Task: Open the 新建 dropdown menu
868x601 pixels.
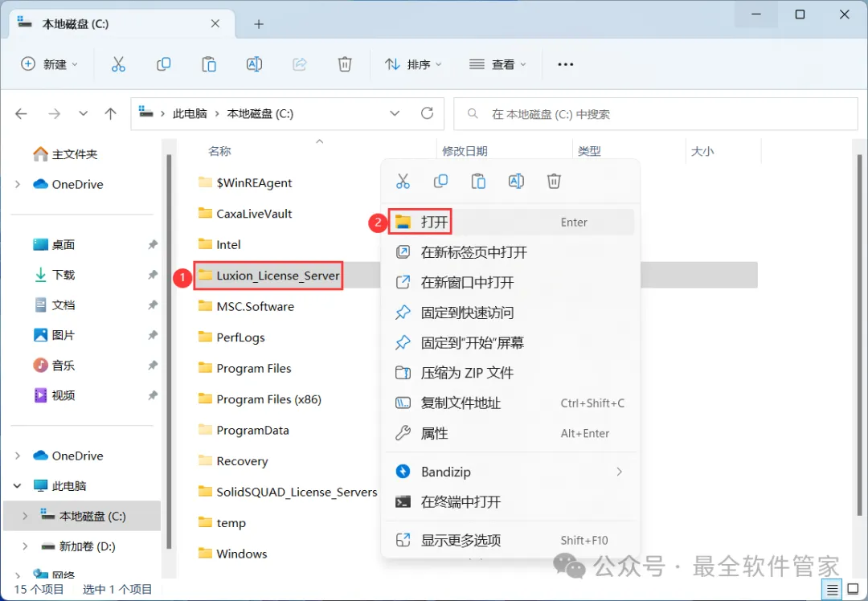Action: [49, 64]
